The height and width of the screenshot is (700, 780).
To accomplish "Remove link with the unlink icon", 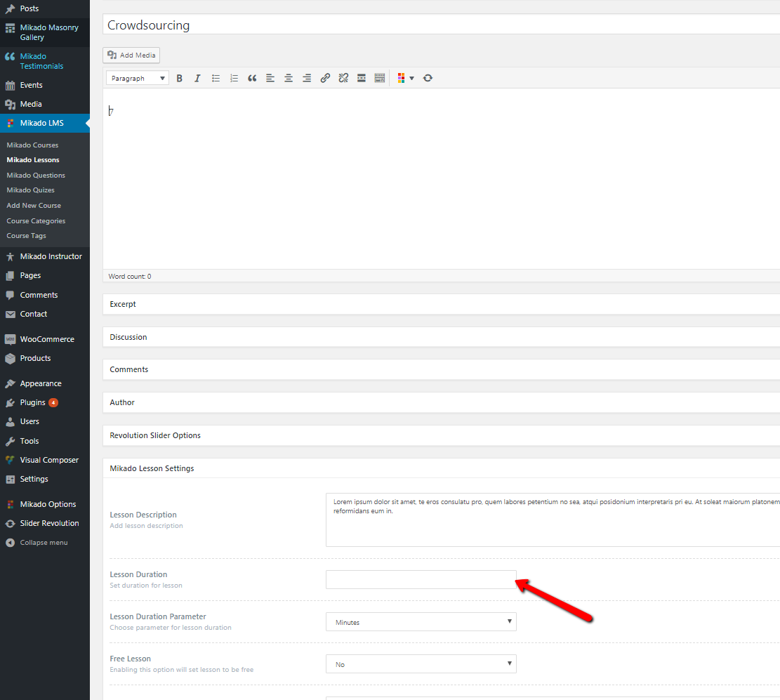I will (343, 78).
